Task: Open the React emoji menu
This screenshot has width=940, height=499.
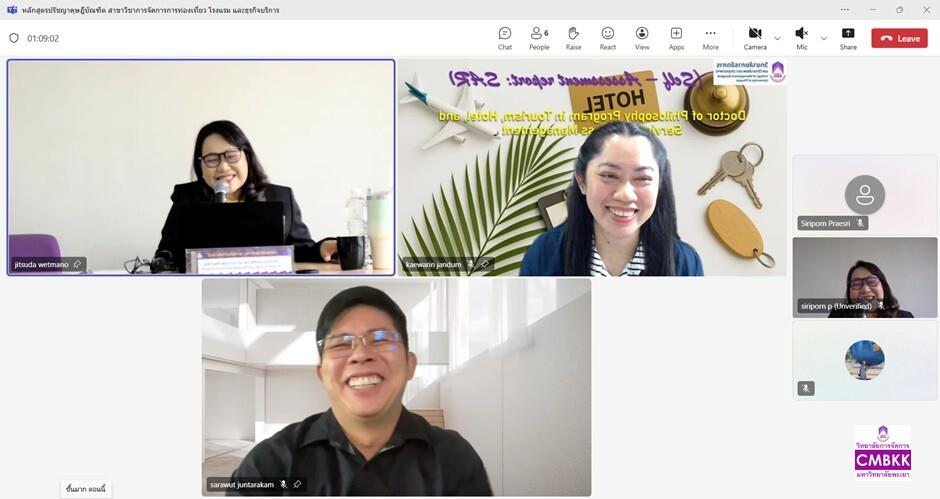Action: 608,38
